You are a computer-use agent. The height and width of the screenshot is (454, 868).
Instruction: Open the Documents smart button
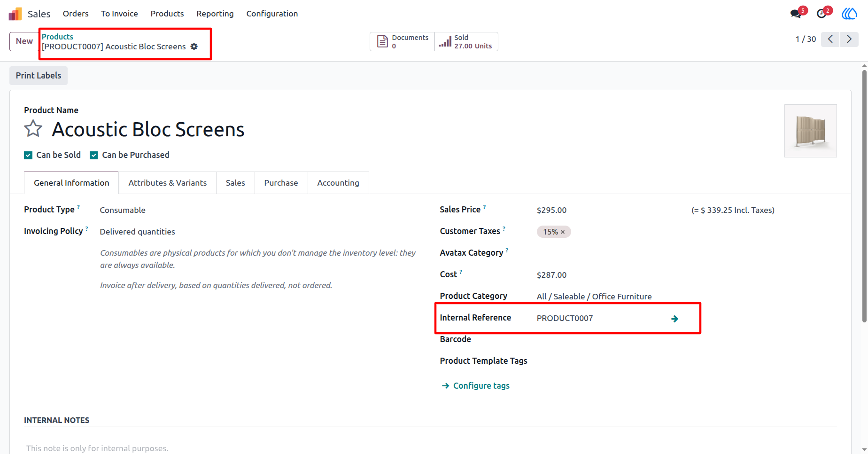coord(403,41)
